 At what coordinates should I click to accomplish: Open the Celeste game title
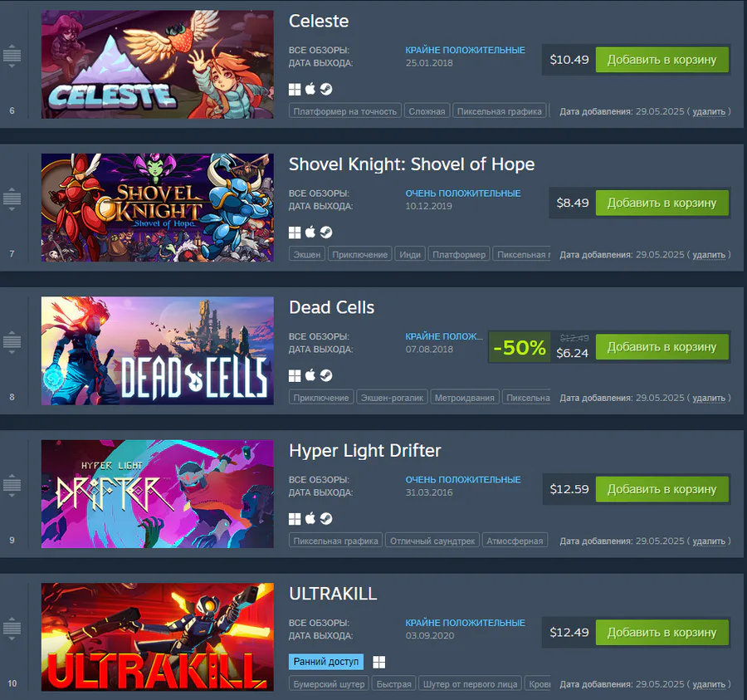click(319, 21)
